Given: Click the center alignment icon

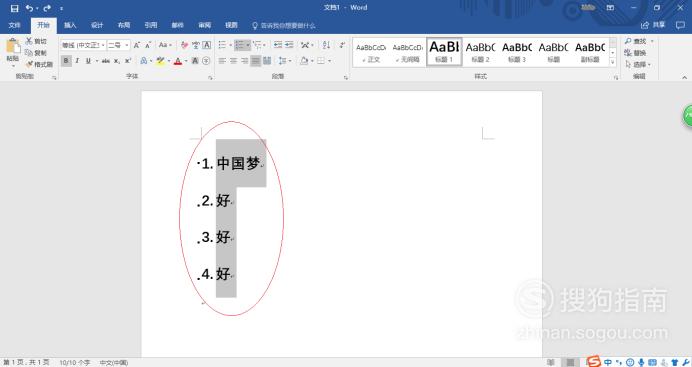Looking at the screenshot, I should [x=233, y=61].
